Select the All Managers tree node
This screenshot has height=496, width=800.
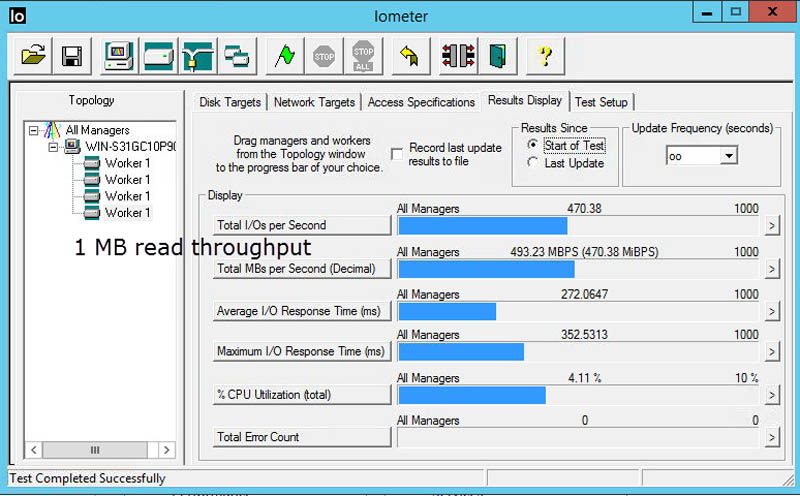(97, 130)
